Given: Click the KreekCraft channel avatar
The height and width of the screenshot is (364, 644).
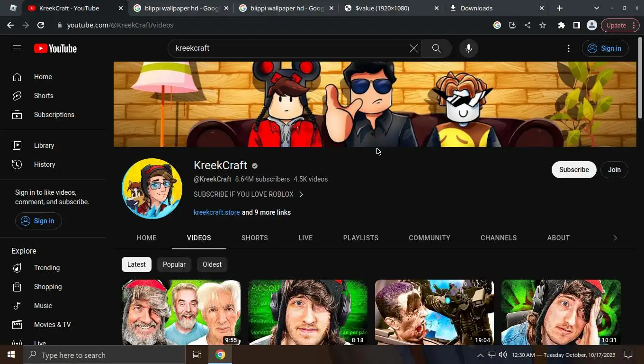Looking at the screenshot, I should 152,189.
